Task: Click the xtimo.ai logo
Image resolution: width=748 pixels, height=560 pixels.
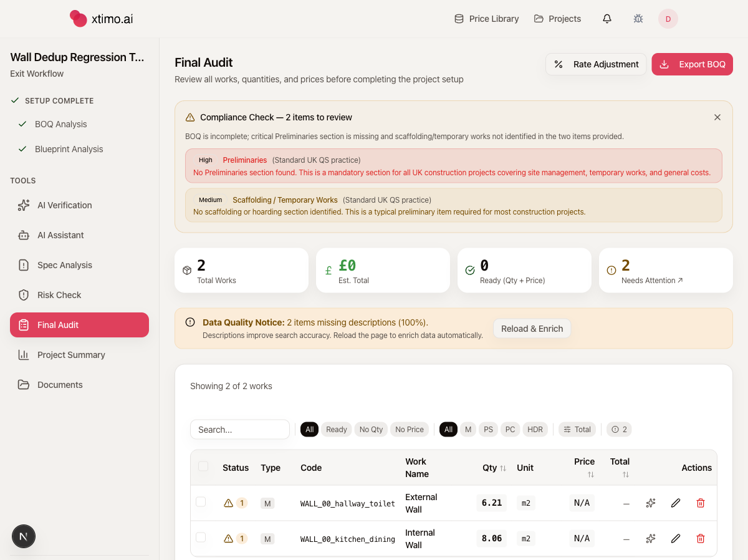Action: pyautogui.click(x=102, y=19)
